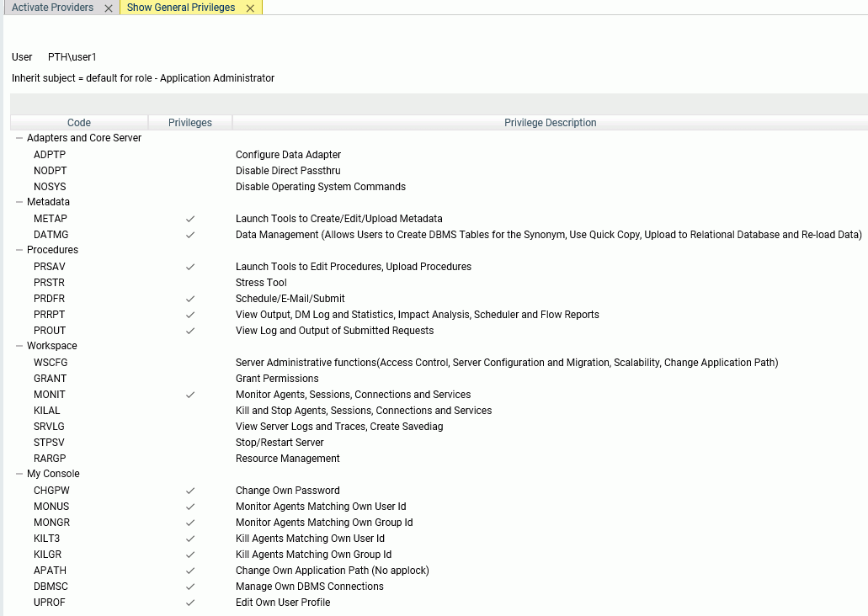868x616 pixels.
Task: Click the DBMSC privilege checkmark
Action: point(190,587)
